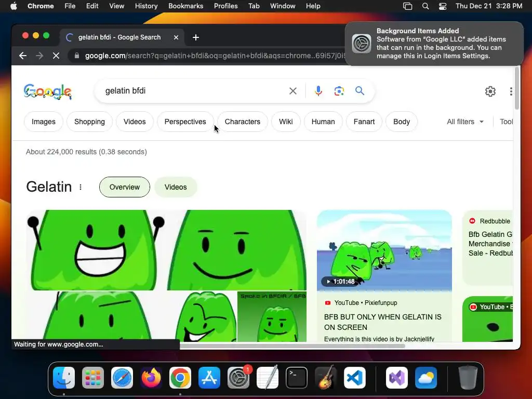Screen dimensions: 532x399
Task: Click the date and time in menu bar
Action: pyautogui.click(x=488, y=6)
